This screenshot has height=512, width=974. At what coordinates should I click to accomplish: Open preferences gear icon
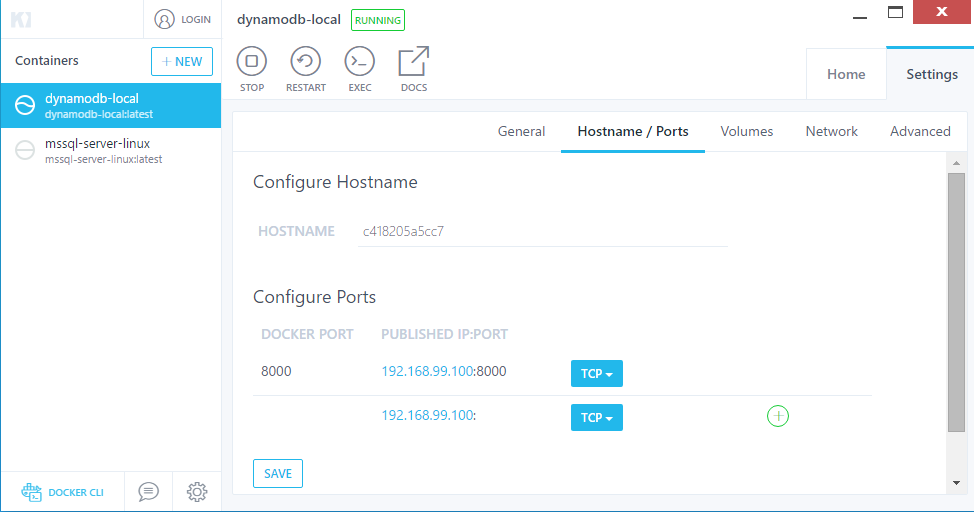coord(197,491)
